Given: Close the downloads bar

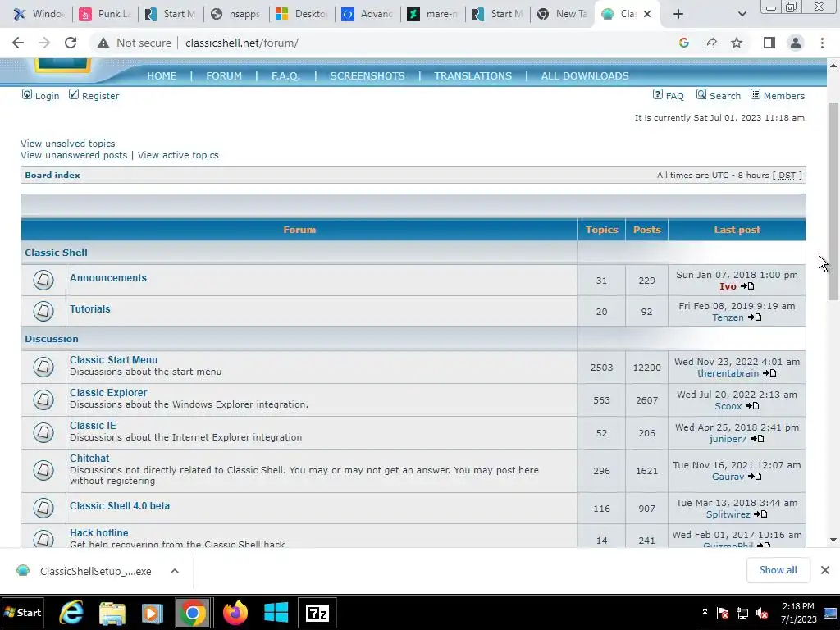Looking at the screenshot, I should click(825, 570).
